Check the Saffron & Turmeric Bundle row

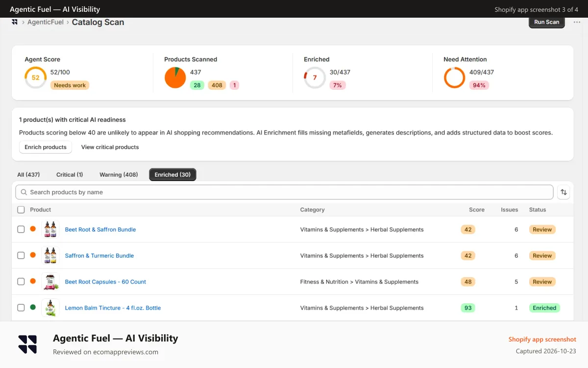tap(21, 255)
